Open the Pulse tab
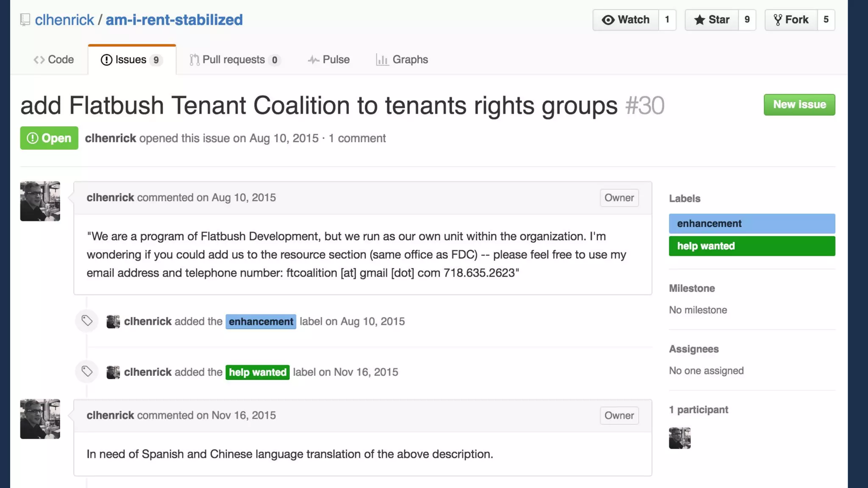 click(x=329, y=60)
